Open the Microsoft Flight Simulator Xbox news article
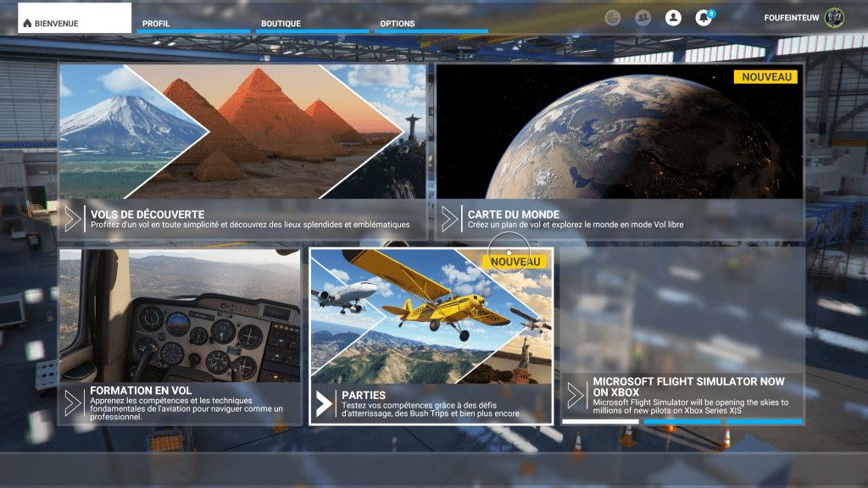868x488 pixels. pos(682,395)
